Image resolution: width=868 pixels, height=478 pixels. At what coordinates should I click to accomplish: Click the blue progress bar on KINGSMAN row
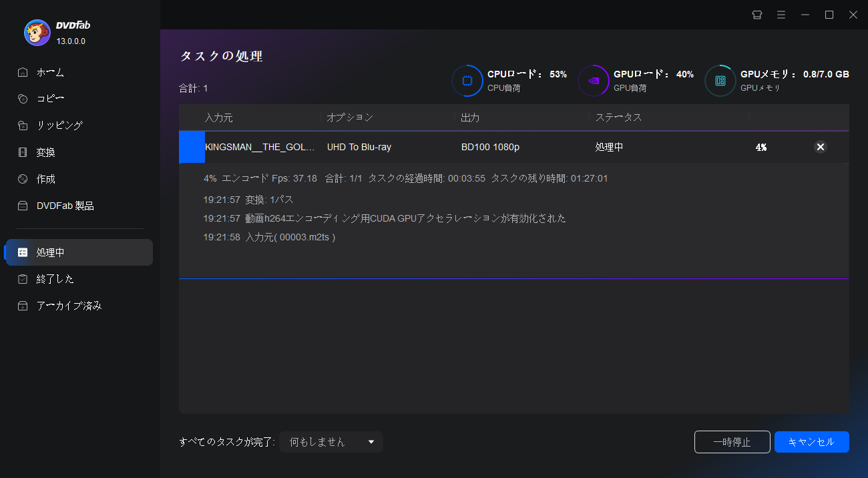click(x=192, y=147)
